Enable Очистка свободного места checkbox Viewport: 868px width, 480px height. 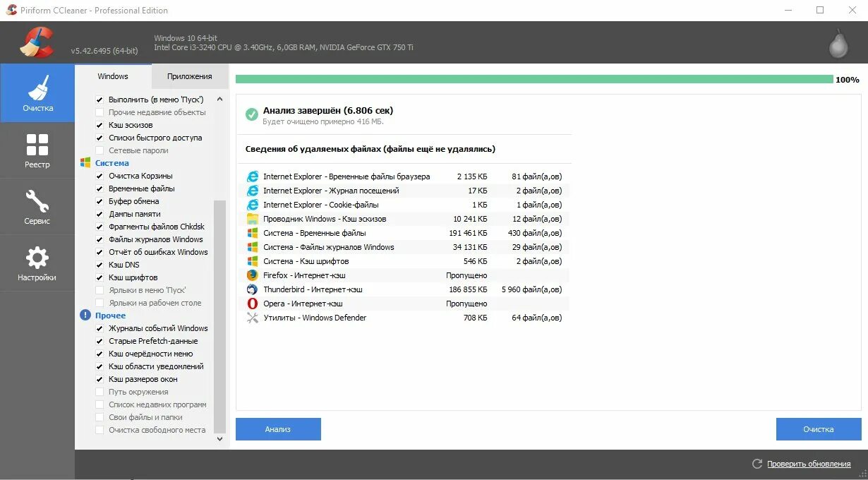[100, 430]
